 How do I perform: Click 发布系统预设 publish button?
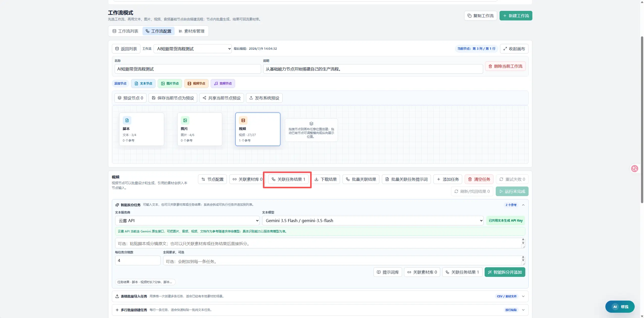[x=264, y=98]
